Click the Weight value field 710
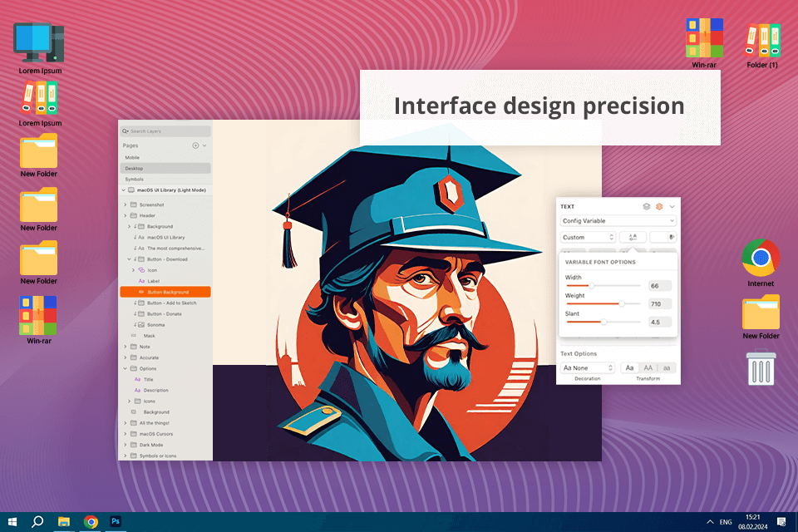The image size is (798, 532). click(659, 304)
